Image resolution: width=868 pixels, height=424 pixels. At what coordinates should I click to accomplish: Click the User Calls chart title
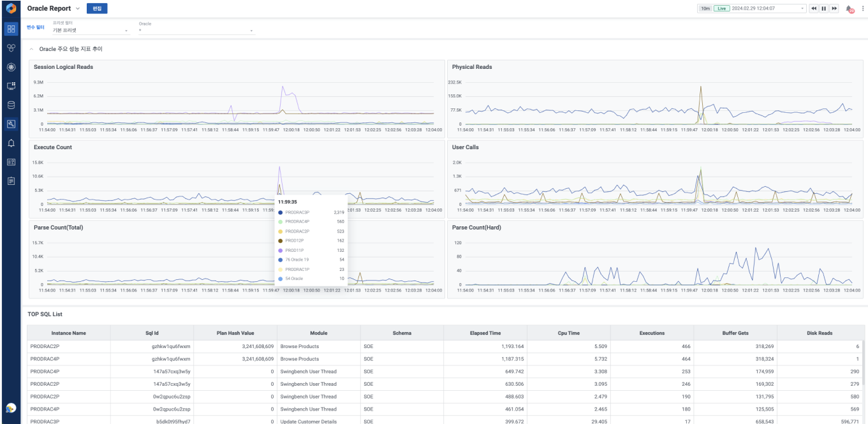click(x=466, y=147)
